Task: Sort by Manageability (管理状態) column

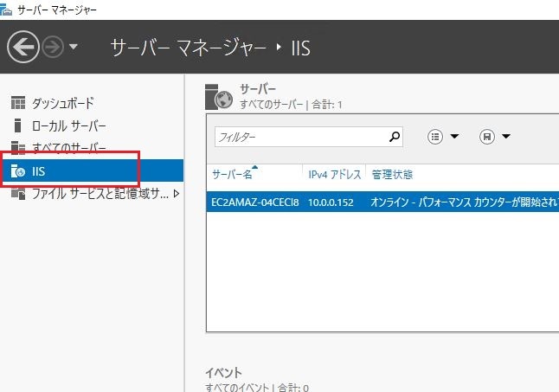Action: tap(392, 174)
